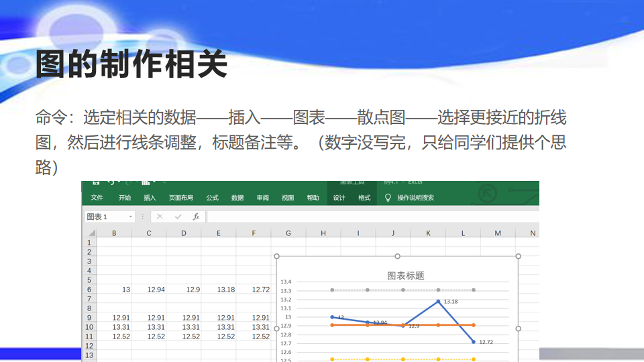Image resolution: width=644 pixels, height=362 pixels.
Task: Click cell B6 containing 13
Action: (x=114, y=290)
